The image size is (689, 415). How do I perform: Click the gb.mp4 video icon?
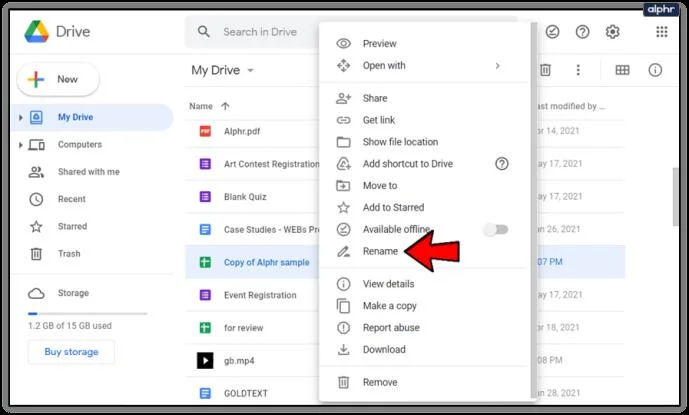point(205,360)
